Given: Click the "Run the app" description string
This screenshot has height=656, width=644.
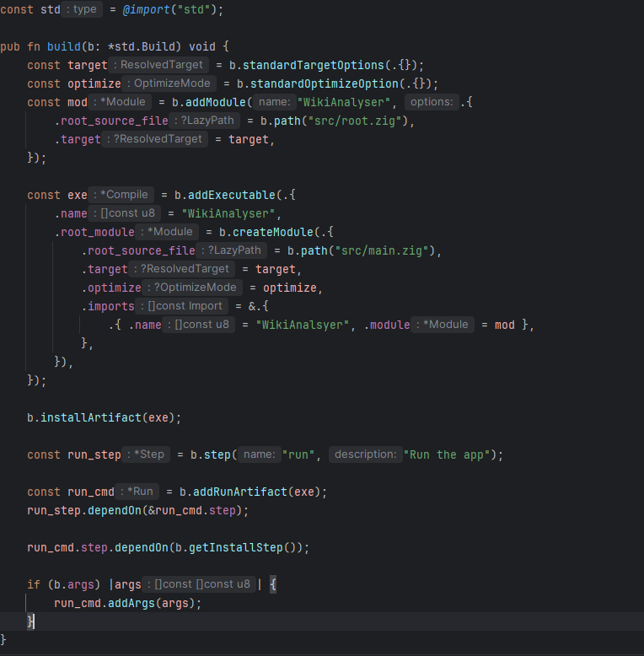Looking at the screenshot, I should pos(448,454).
